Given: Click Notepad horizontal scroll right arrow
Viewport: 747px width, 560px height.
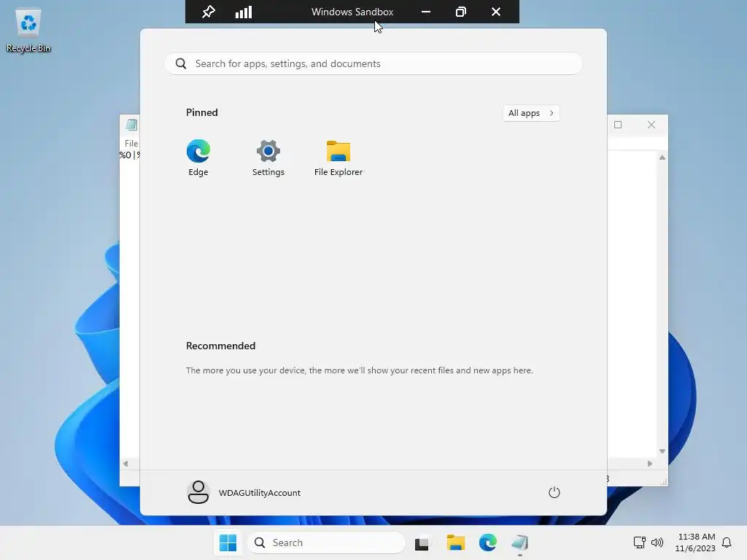Looking at the screenshot, I should (x=650, y=464).
